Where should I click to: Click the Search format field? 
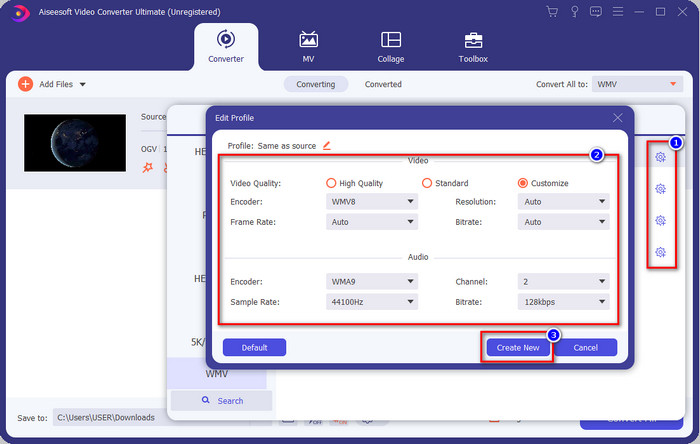coord(221,400)
